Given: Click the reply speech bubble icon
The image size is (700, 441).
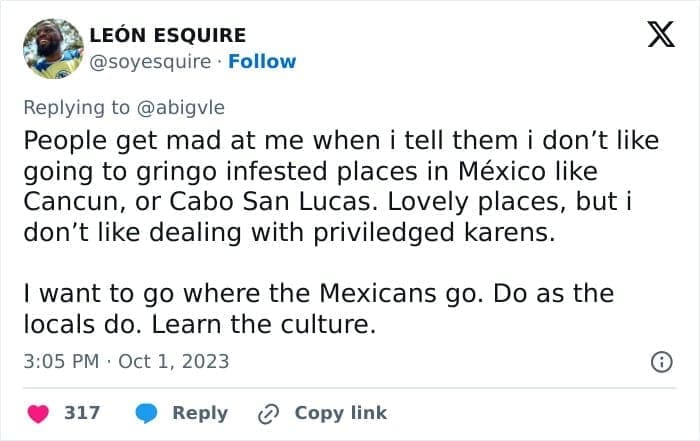Looking at the screenshot, I should click(x=147, y=412).
